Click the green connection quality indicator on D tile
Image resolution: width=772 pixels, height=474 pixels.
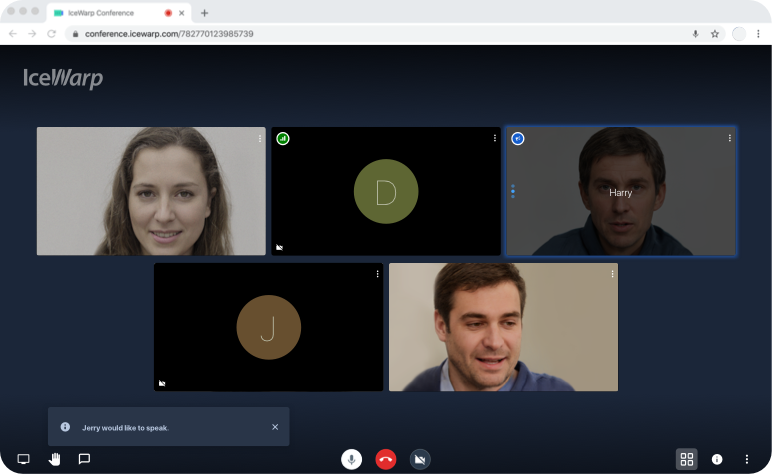click(x=283, y=139)
